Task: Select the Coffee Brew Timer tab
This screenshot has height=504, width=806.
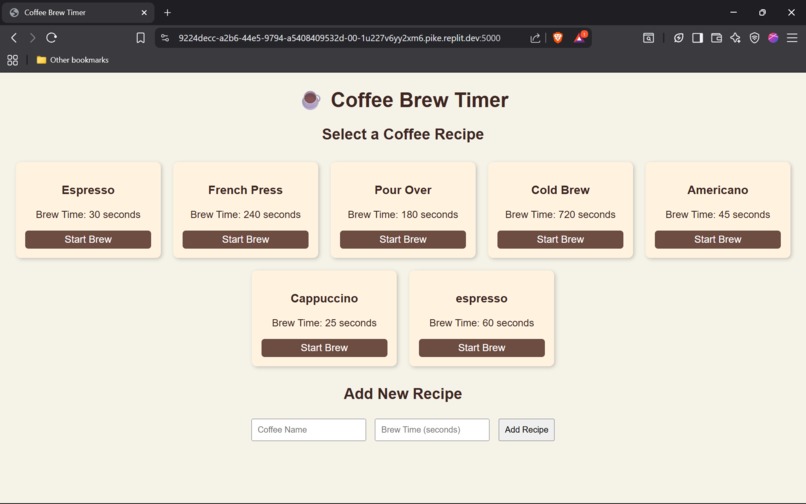Action: [x=77, y=12]
